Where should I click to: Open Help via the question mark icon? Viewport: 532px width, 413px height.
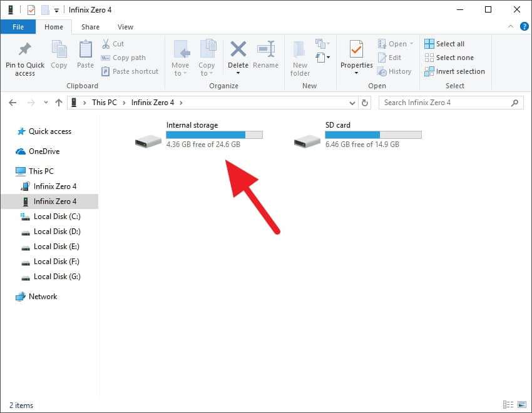(x=524, y=26)
